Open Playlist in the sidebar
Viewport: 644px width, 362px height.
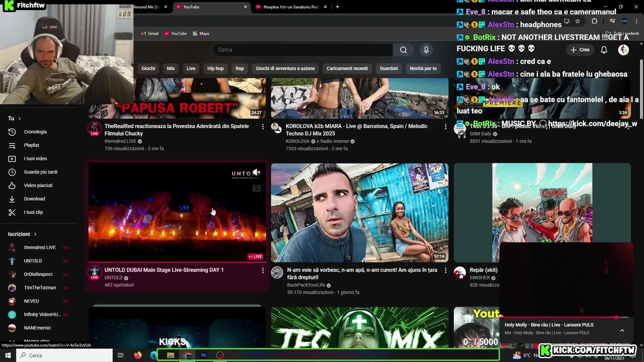pyautogui.click(x=31, y=145)
